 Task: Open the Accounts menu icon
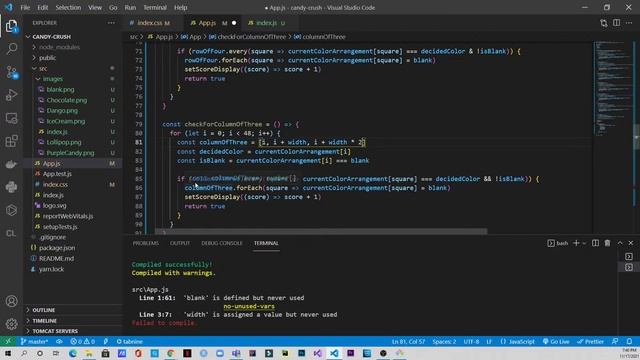(x=11, y=301)
